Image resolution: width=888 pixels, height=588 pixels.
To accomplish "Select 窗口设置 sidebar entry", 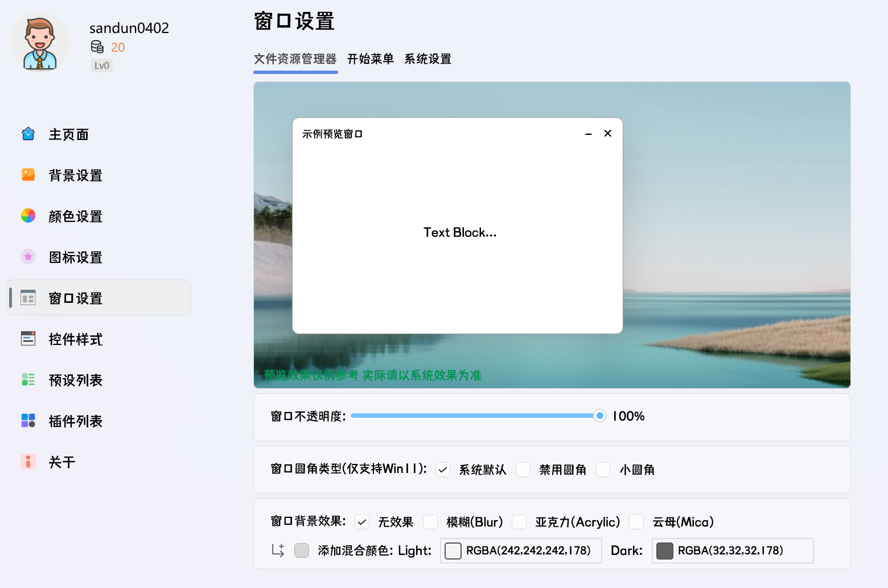I will [98, 298].
